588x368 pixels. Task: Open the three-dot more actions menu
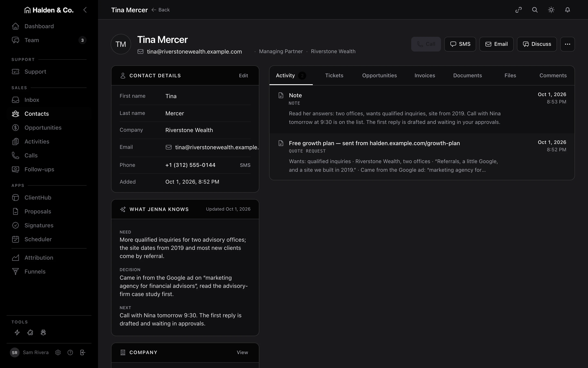[567, 44]
